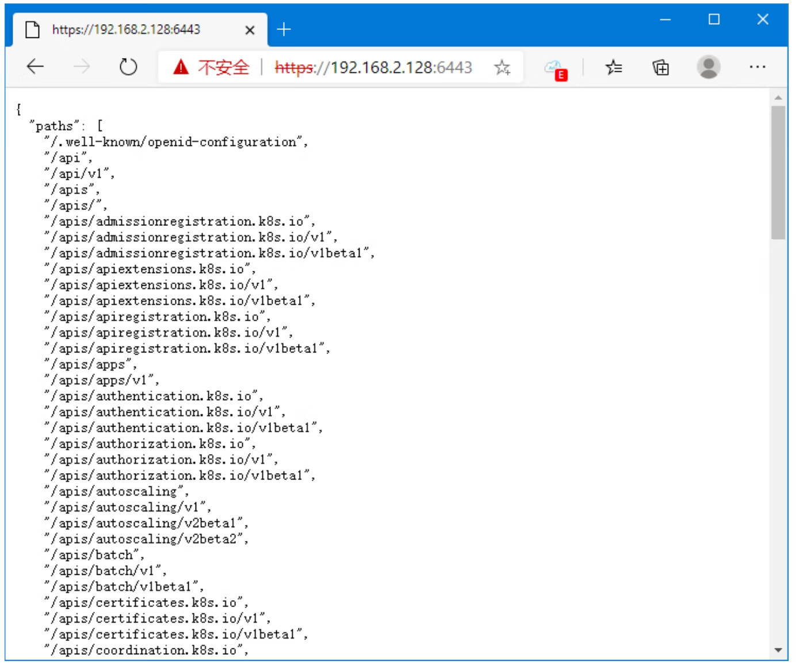
Task: Open the extension icon with red E badge
Action: pyautogui.click(x=556, y=70)
